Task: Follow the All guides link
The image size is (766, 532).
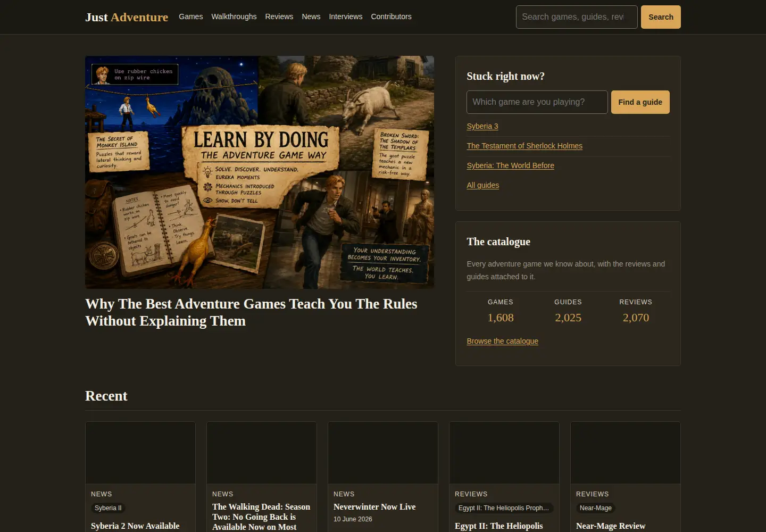Action: point(482,185)
